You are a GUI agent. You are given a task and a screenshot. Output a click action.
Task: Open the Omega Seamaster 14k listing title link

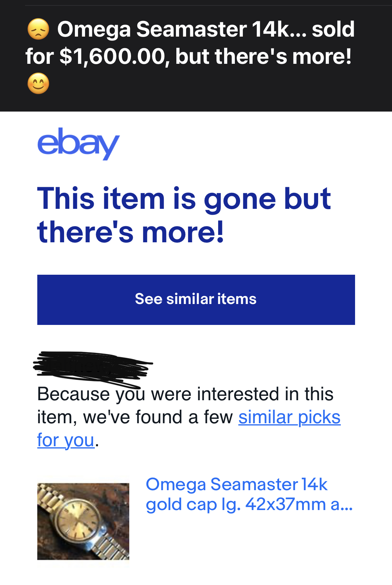pyautogui.click(x=236, y=484)
